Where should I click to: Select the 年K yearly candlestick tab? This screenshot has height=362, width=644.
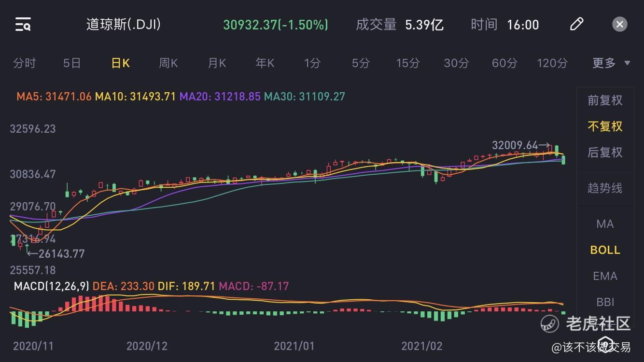click(265, 63)
